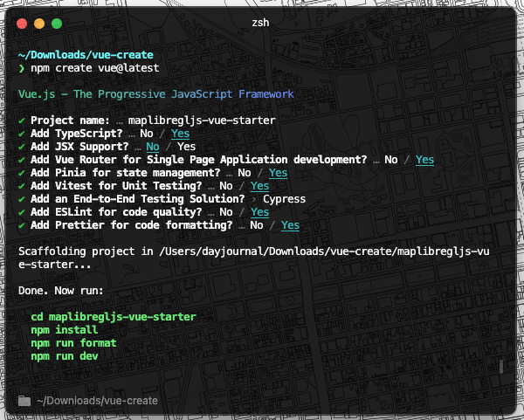Click the Scaffolding project in path line

[254, 258]
